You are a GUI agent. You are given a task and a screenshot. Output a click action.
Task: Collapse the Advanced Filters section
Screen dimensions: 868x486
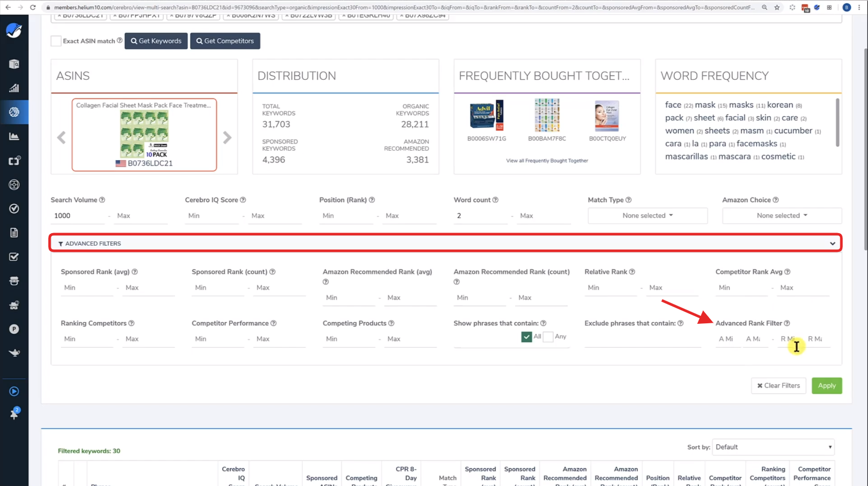pos(832,244)
